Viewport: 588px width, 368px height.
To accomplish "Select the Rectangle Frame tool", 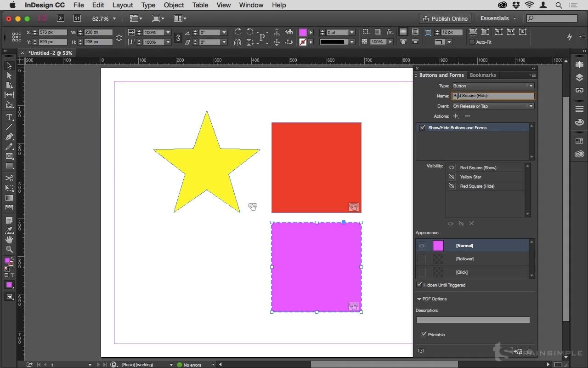I will 9,156.
